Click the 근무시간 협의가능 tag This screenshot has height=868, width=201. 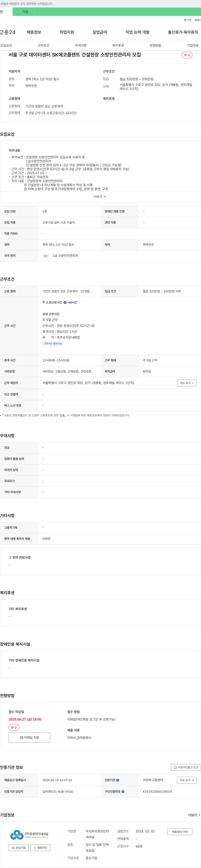pyautogui.click(x=53, y=343)
